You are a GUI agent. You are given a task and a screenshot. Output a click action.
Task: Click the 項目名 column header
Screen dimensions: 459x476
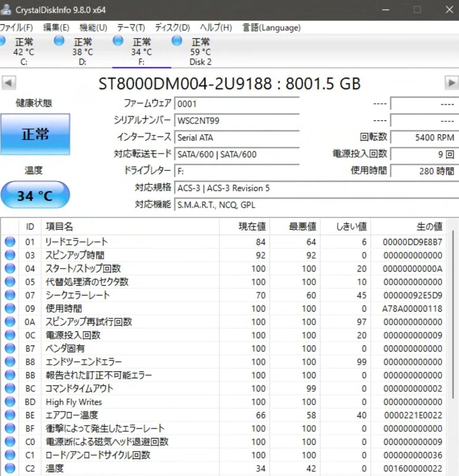(130, 227)
